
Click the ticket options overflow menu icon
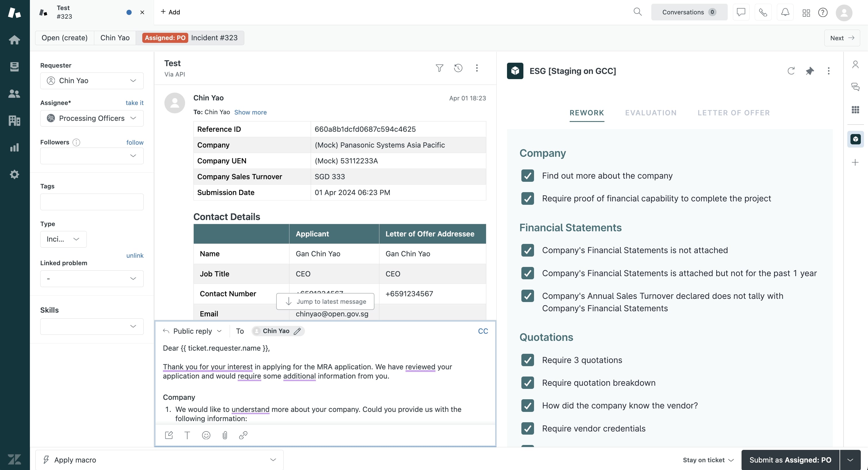[477, 67]
